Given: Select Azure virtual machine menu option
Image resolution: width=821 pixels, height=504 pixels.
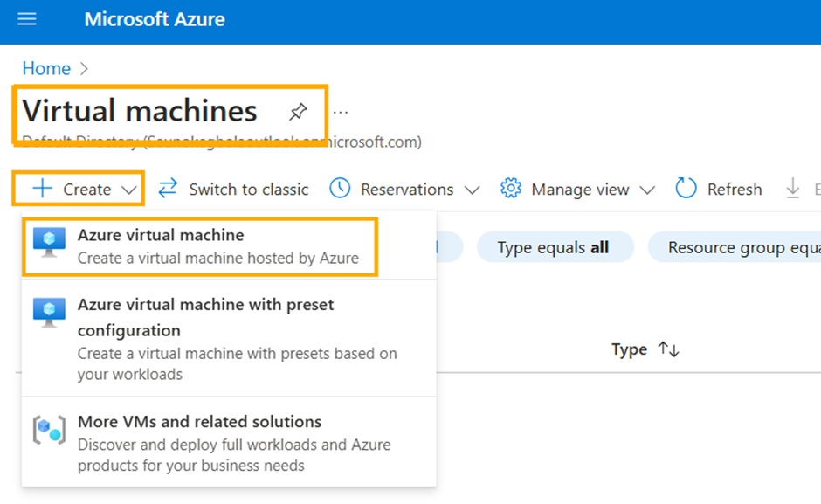Looking at the screenshot, I should click(161, 236).
